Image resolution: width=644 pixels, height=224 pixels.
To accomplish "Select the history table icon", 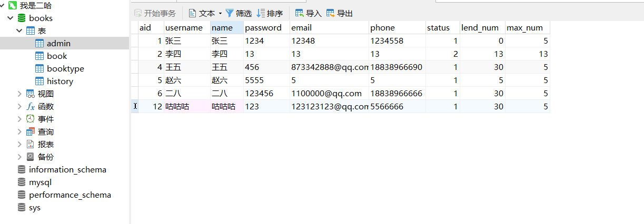I will pos(39,82).
